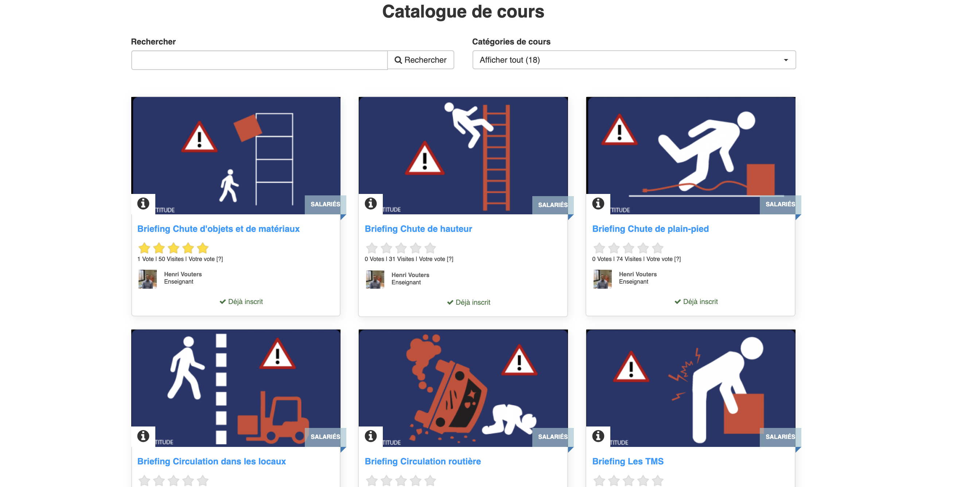This screenshot has height=487, width=980.
Task: Click the magnifier Rechercher search button
Action: coord(420,60)
